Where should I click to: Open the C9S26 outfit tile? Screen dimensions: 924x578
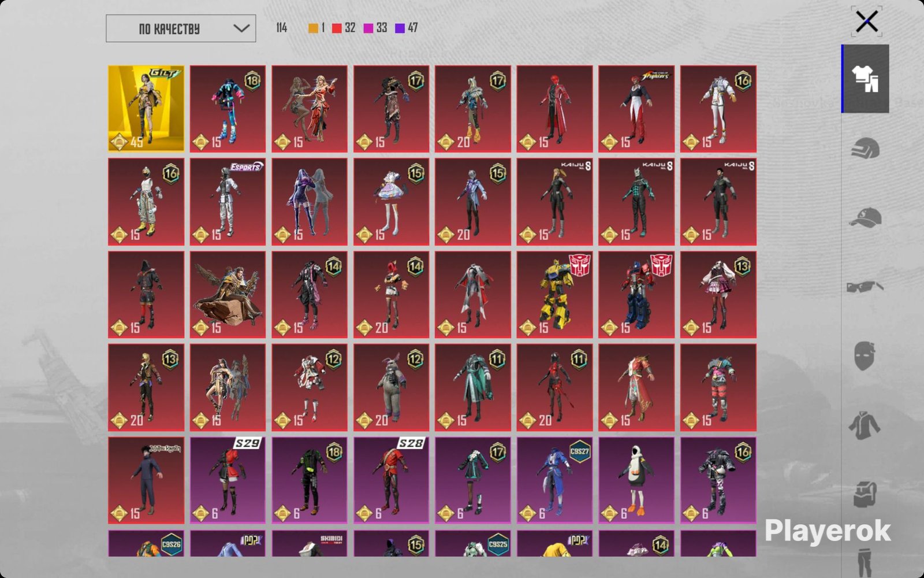pyautogui.click(x=146, y=543)
